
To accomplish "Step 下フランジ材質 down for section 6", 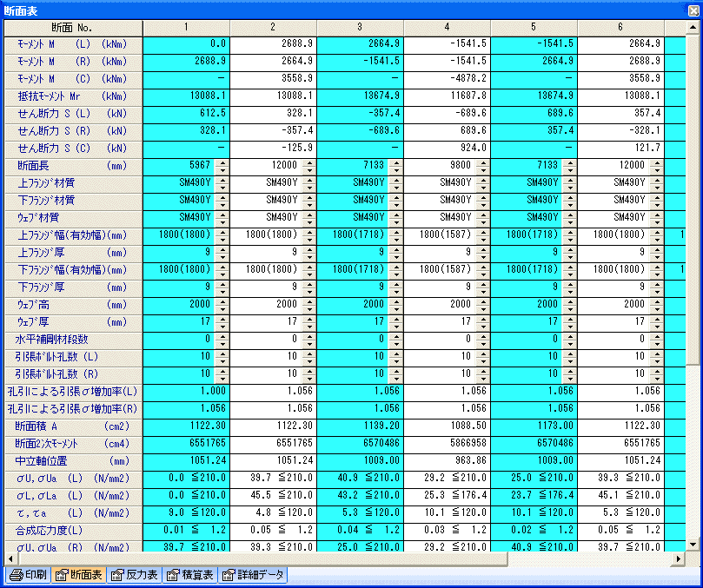I will (x=657, y=206).
